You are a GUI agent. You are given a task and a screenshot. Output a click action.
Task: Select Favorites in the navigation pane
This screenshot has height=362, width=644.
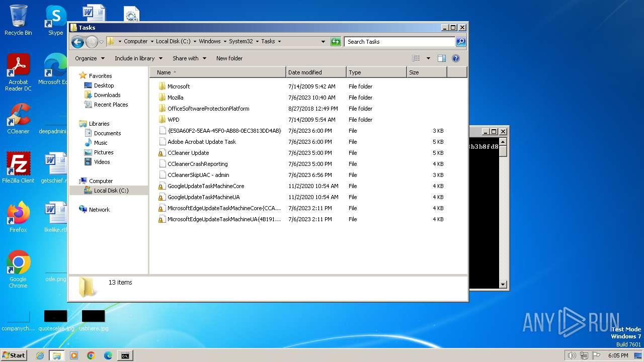100,76
